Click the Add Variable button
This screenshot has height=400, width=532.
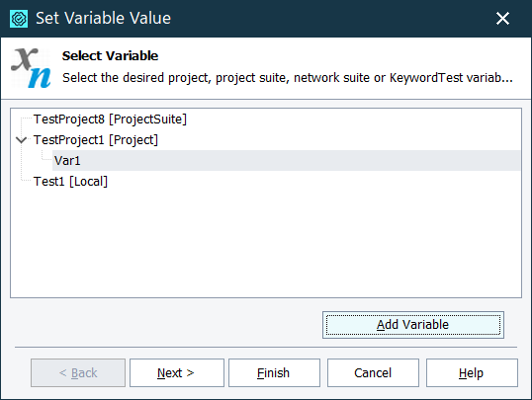[x=413, y=325]
